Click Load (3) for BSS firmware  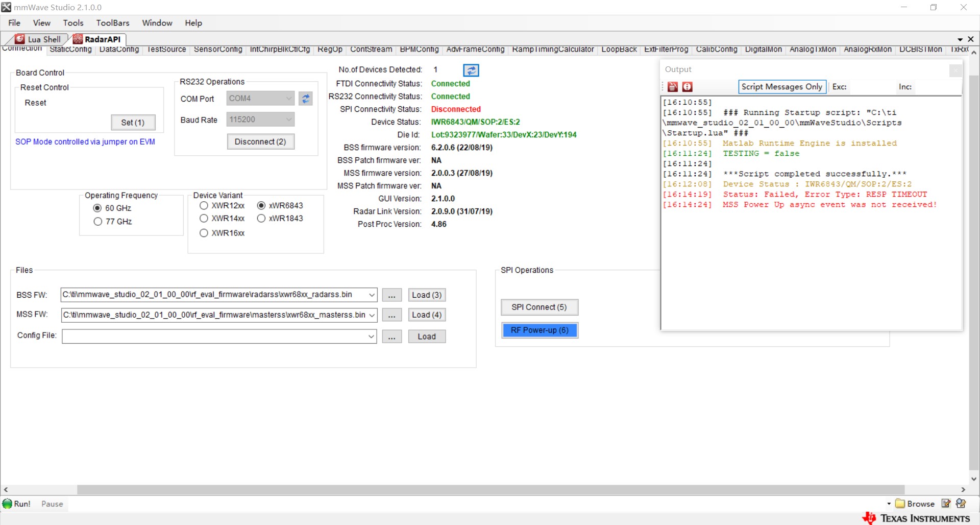click(x=427, y=295)
